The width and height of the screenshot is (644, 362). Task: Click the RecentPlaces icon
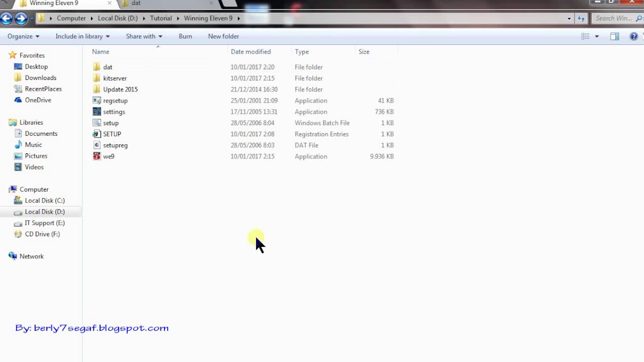pos(18,88)
